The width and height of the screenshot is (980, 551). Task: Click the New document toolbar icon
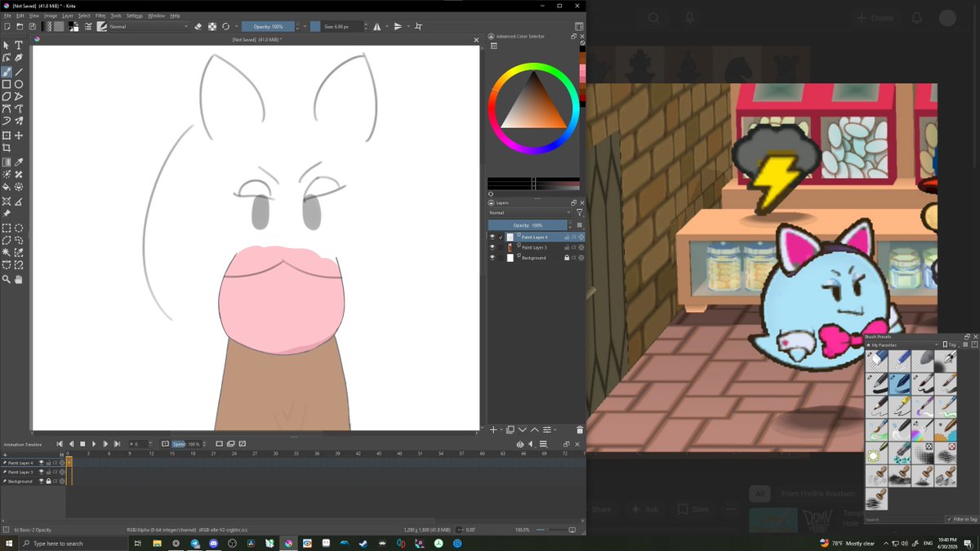tap(7, 26)
